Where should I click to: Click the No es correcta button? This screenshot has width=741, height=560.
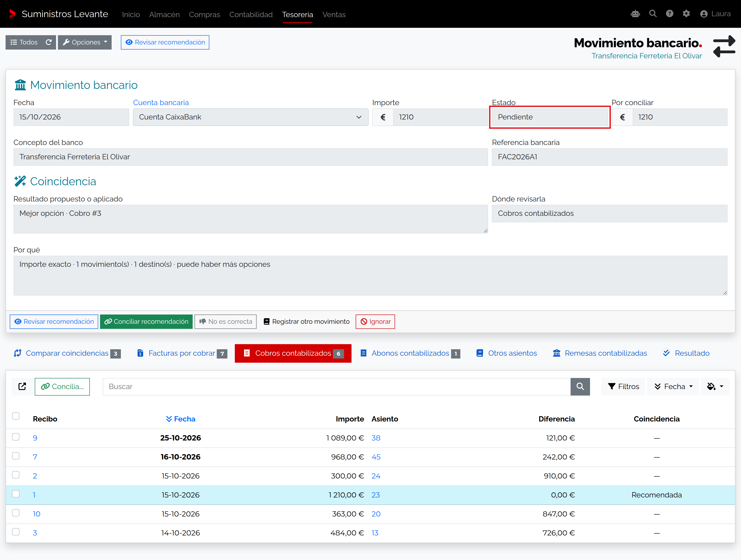click(x=226, y=322)
